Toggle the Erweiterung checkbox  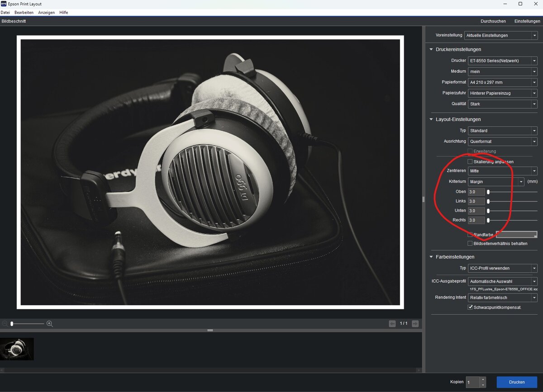pos(470,151)
